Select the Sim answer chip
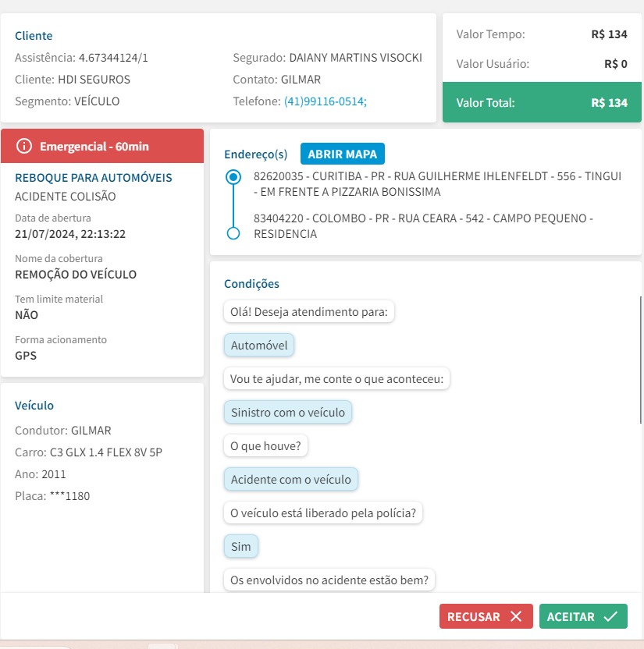The height and width of the screenshot is (649, 644). (240, 547)
